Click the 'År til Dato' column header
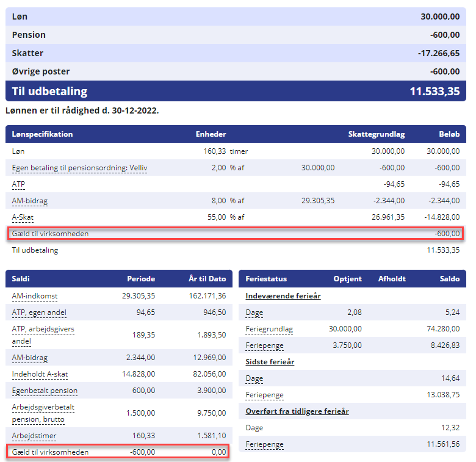Viewport: 476px width, 462px height. click(x=207, y=279)
